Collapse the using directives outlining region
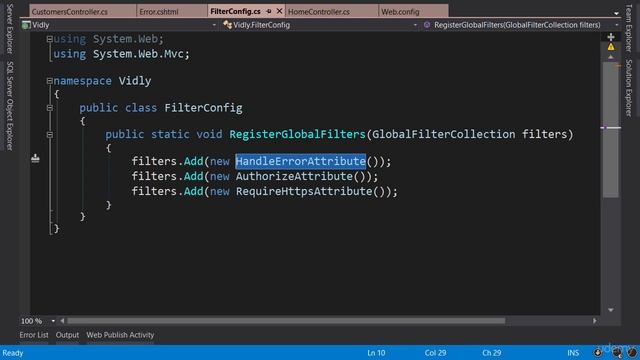The width and height of the screenshot is (640, 360). tap(49, 39)
